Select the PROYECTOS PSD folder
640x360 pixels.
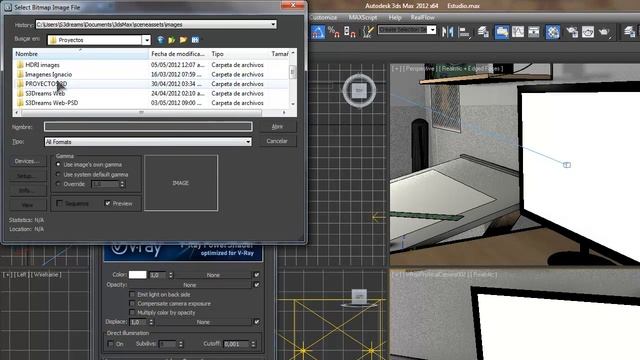46,84
